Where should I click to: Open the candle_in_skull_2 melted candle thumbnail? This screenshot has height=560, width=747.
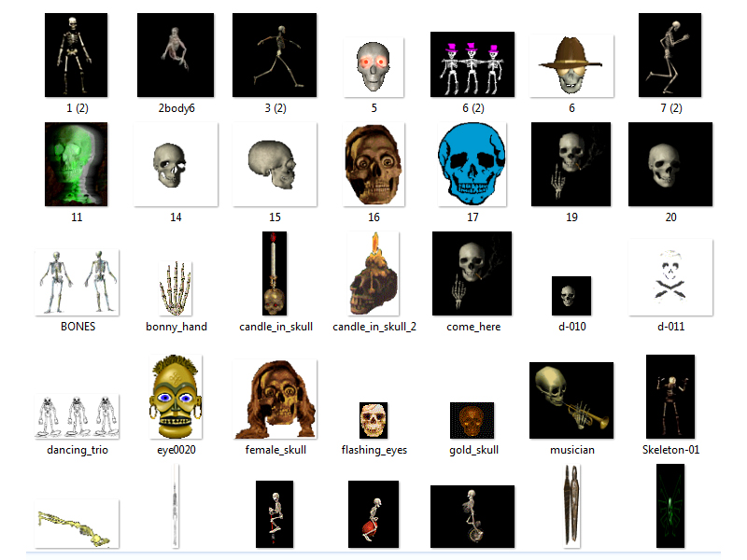[x=373, y=273]
